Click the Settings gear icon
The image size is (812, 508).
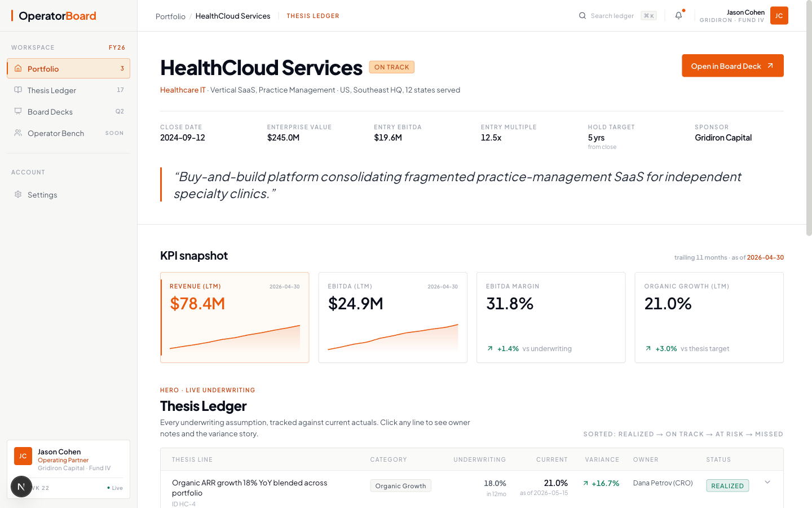point(18,194)
